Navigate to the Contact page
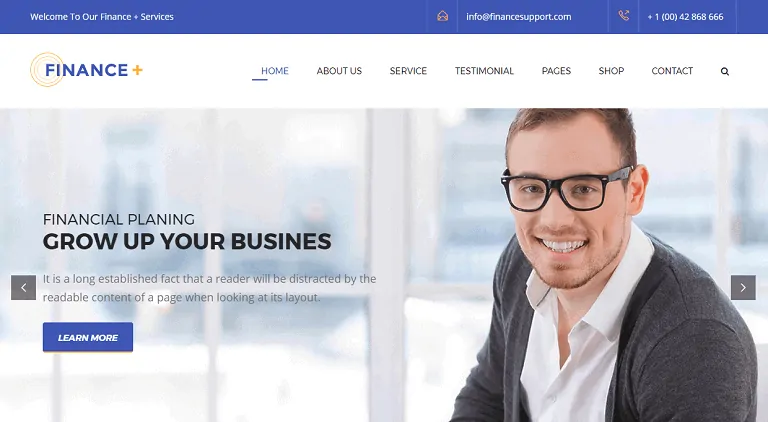The width and height of the screenshot is (768, 422). point(672,71)
